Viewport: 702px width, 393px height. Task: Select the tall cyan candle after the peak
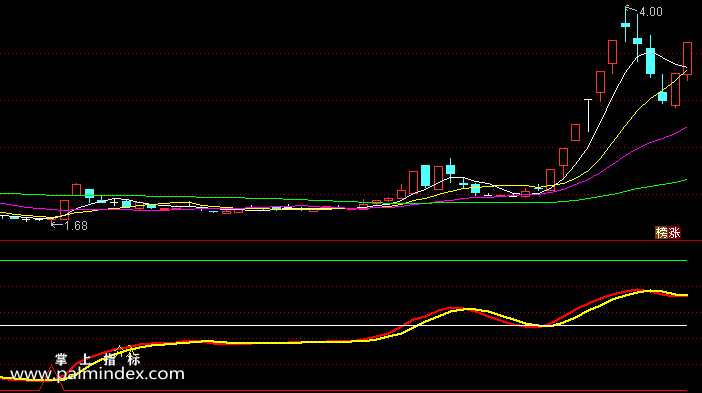(650, 61)
